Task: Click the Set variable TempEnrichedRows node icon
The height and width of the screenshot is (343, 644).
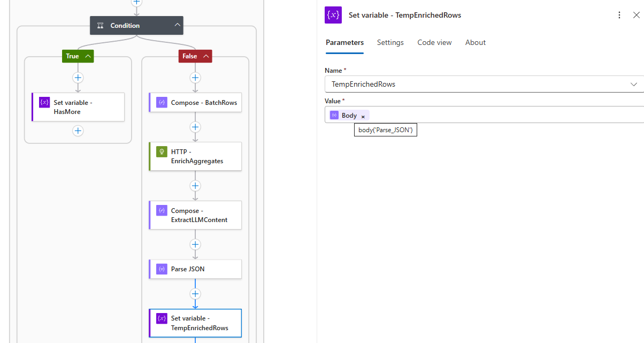Action: 162,318
